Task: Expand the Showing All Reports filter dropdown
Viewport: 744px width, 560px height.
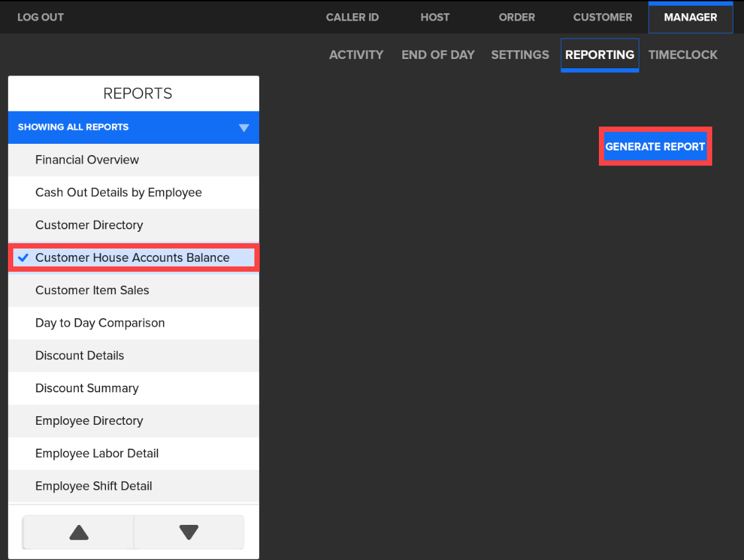Action: click(243, 127)
